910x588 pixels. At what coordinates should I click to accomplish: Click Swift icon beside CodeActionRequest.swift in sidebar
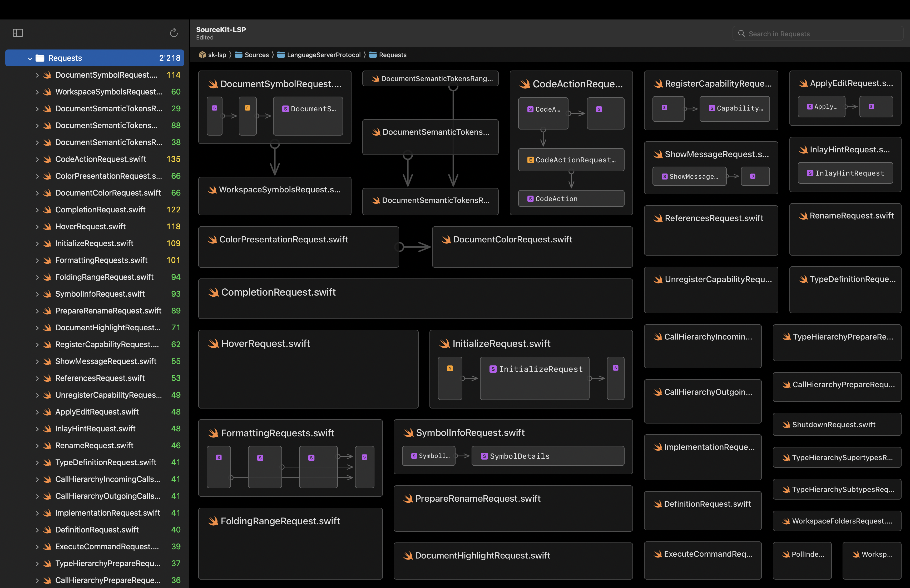47,159
